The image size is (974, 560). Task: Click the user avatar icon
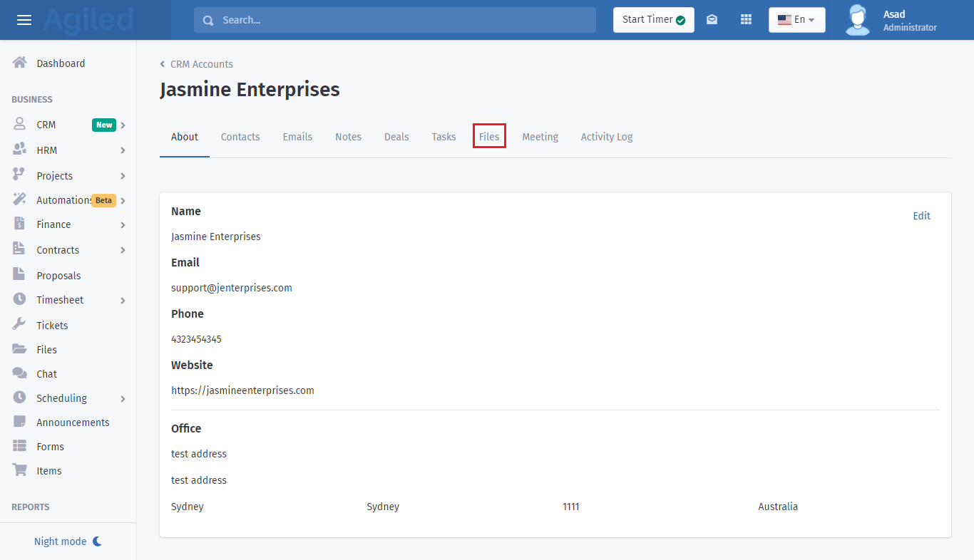pos(857,20)
